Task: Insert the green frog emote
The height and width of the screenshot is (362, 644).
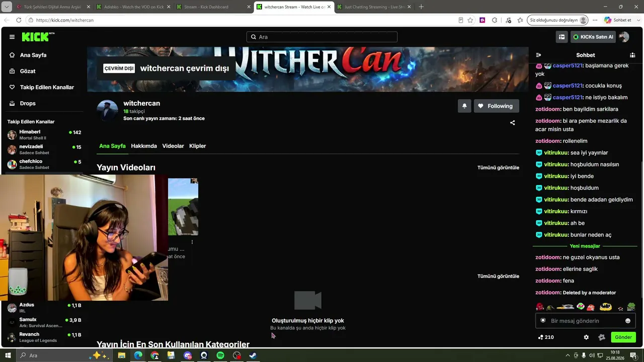Action: (631, 307)
